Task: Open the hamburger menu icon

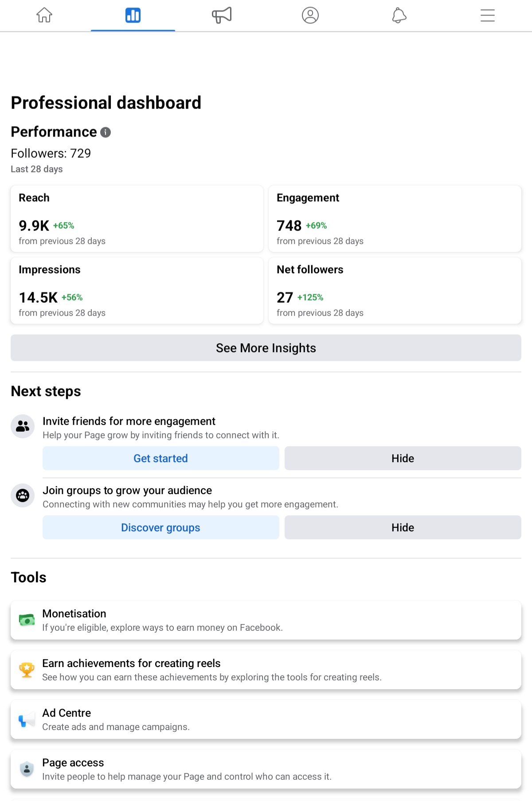Action: pyautogui.click(x=488, y=16)
